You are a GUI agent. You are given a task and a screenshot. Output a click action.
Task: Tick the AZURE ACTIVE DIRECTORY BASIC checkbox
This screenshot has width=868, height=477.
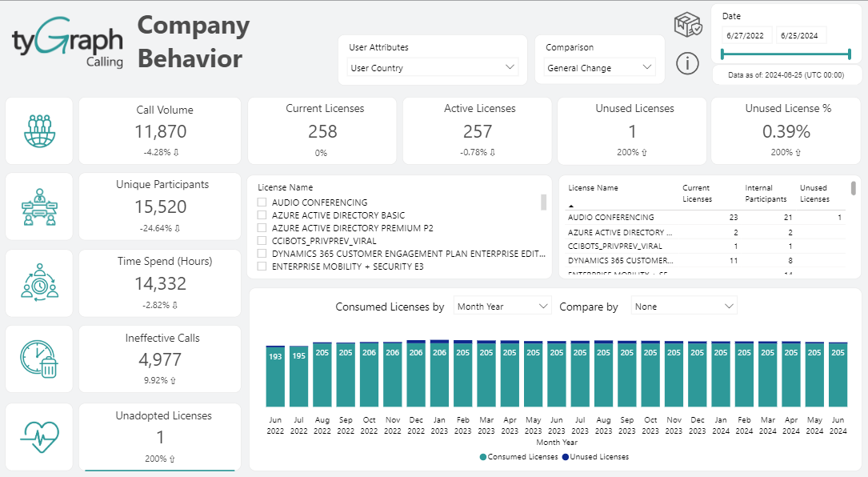(262, 215)
